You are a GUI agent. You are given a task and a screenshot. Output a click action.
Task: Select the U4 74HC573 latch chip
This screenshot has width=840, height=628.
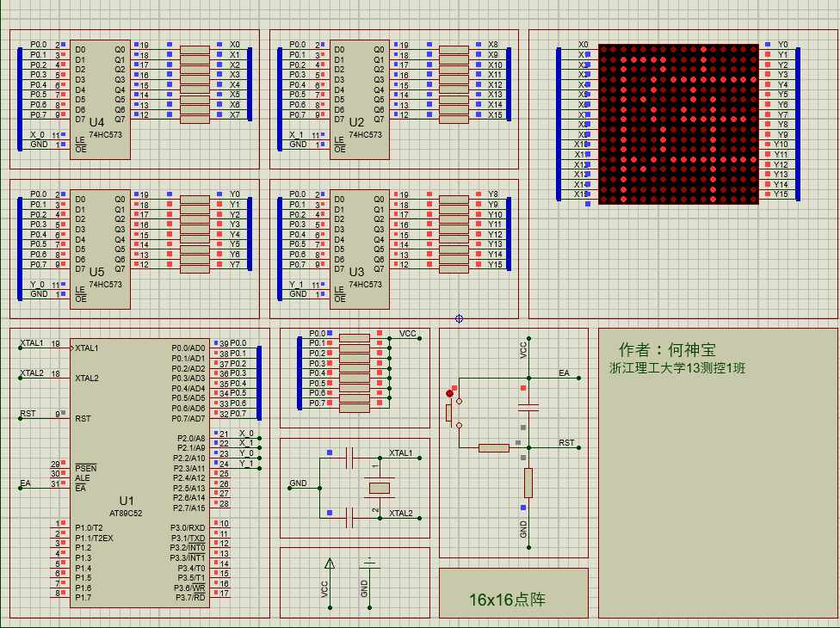[x=100, y=100]
